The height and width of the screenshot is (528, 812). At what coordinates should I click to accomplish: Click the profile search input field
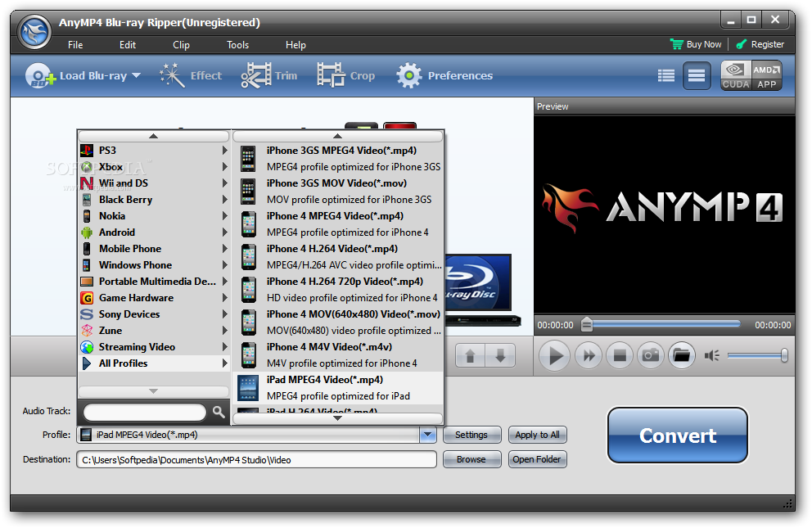[145, 412]
